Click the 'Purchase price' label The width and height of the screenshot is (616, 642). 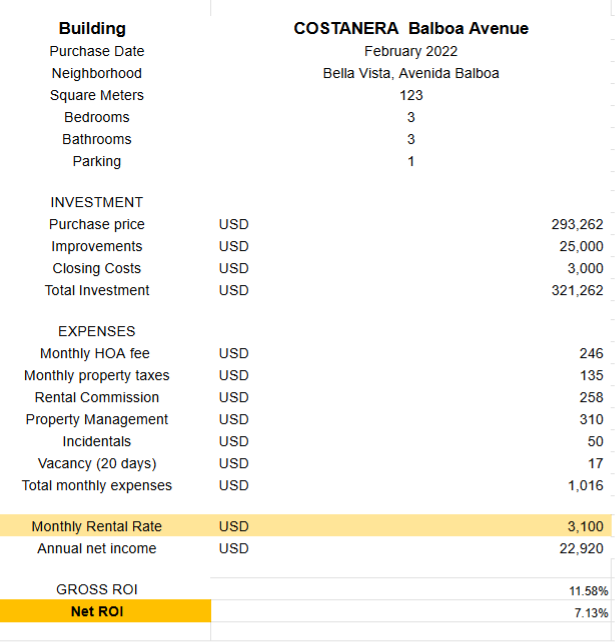(97, 224)
